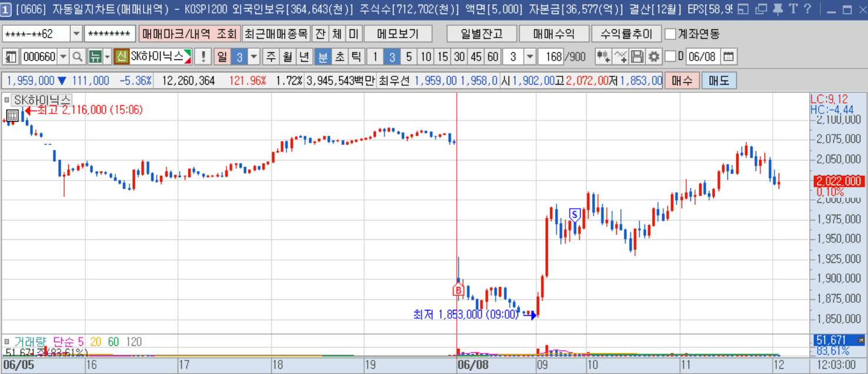Select the 년 yearly period toggle
The image size is (868, 374).
click(x=305, y=57)
